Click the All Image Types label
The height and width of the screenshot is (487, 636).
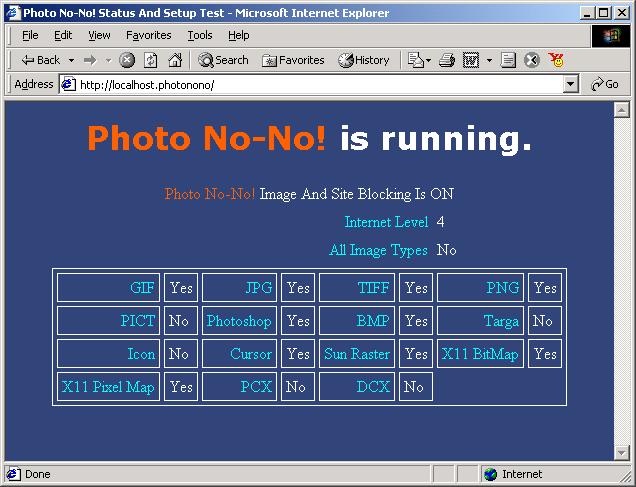coord(378,250)
